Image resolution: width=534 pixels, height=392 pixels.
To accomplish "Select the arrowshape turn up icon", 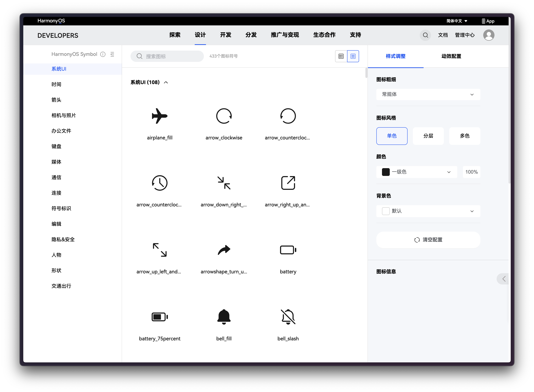I will (x=224, y=250).
